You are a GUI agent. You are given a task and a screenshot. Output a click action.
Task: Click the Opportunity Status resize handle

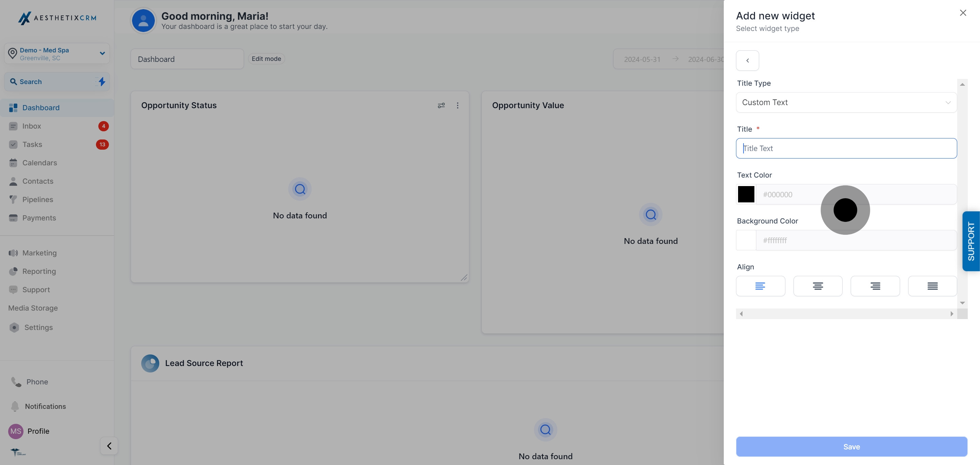pyautogui.click(x=464, y=278)
